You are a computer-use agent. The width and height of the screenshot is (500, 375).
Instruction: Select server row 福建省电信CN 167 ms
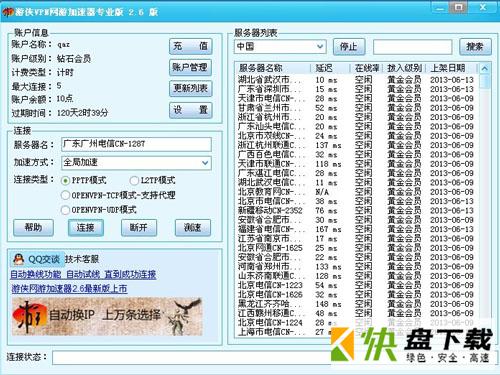pos(356,229)
